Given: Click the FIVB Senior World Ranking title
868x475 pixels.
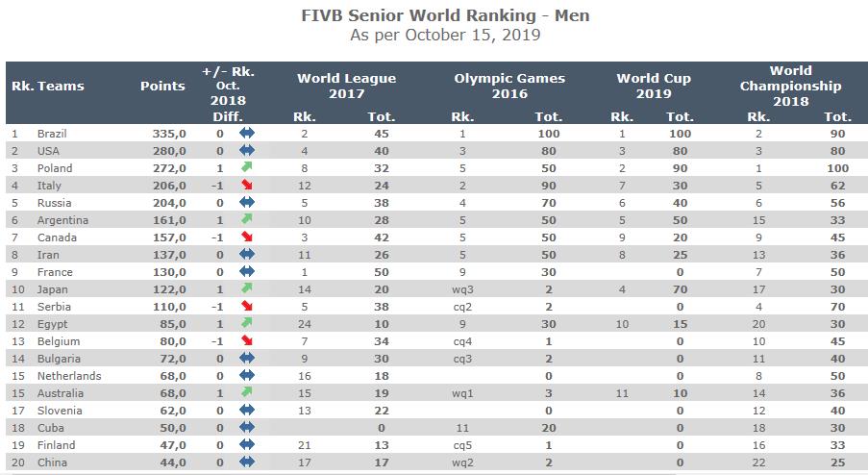Looking at the screenshot, I should point(432,15).
